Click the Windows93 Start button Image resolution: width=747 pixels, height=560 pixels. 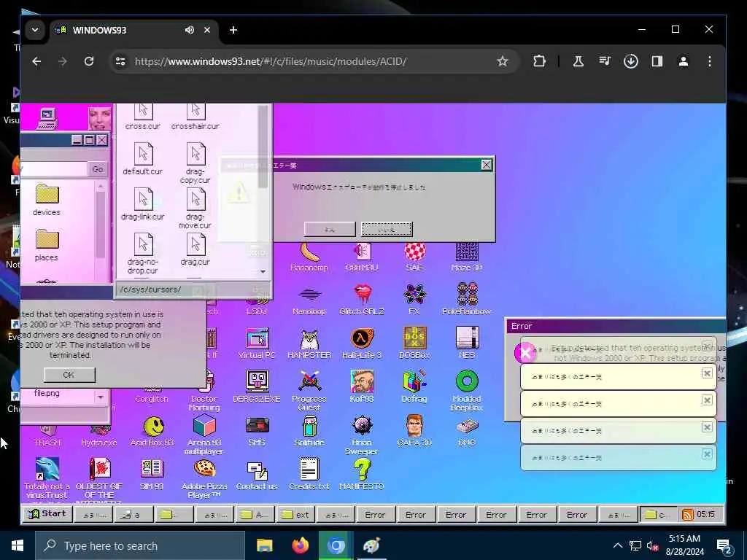(x=47, y=514)
